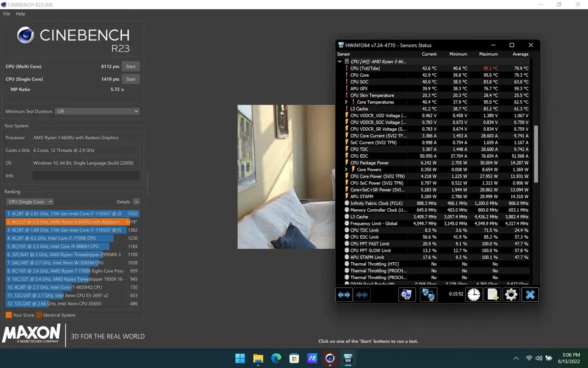The height and width of the screenshot is (368, 588).
Task: Select the APU STAPM Limit sensor row
Action: pyautogui.click(x=433, y=258)
